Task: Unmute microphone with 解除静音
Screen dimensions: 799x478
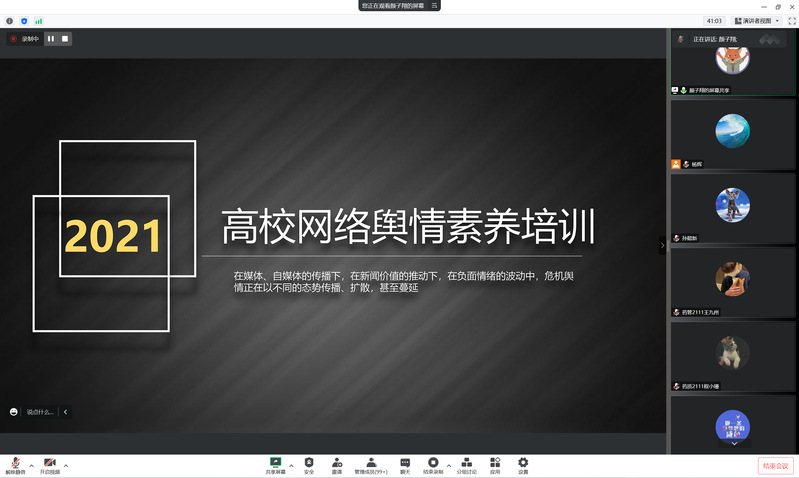Action: 15,464
